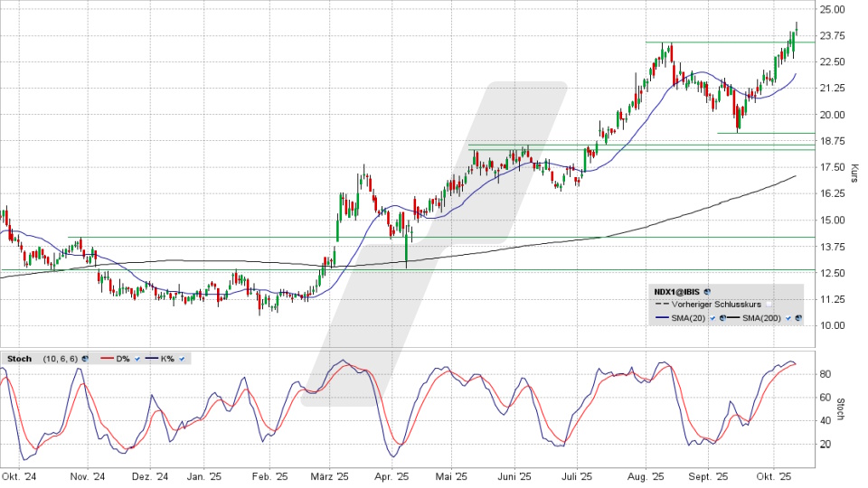Open SMA(20) indicator settings icon

click(722, 318)
